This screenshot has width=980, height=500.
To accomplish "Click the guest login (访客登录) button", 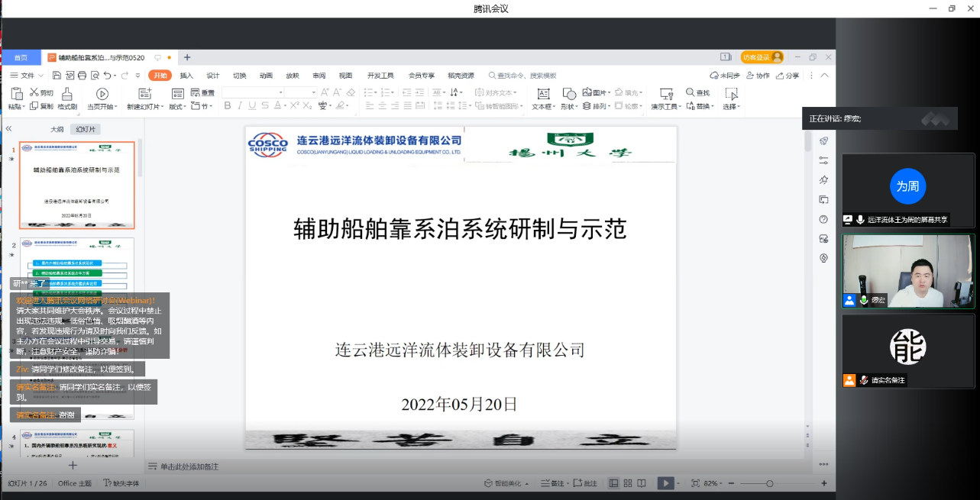I will (762, 57).
